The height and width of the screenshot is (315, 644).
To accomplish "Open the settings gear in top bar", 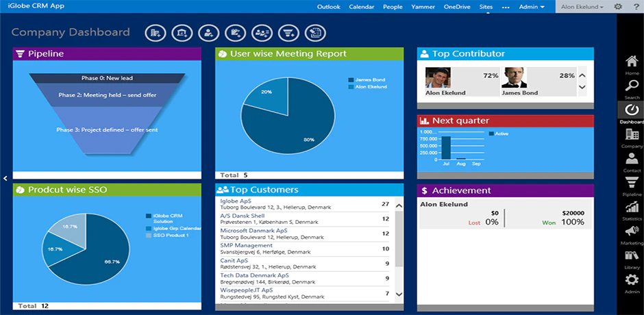I will tap(618, 7).
